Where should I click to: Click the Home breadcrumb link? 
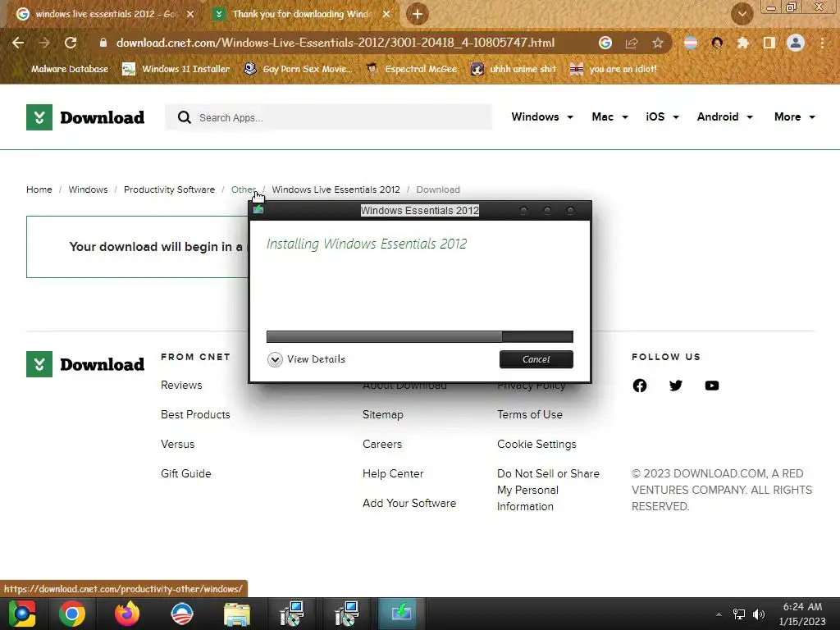tap(39, 189)
